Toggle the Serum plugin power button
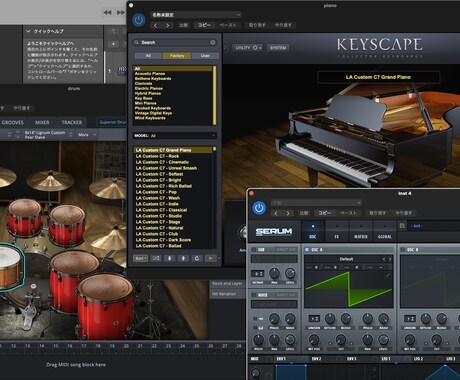Image resolution: width=460 pixels, height=380 pixels. (x=259, y=208)
